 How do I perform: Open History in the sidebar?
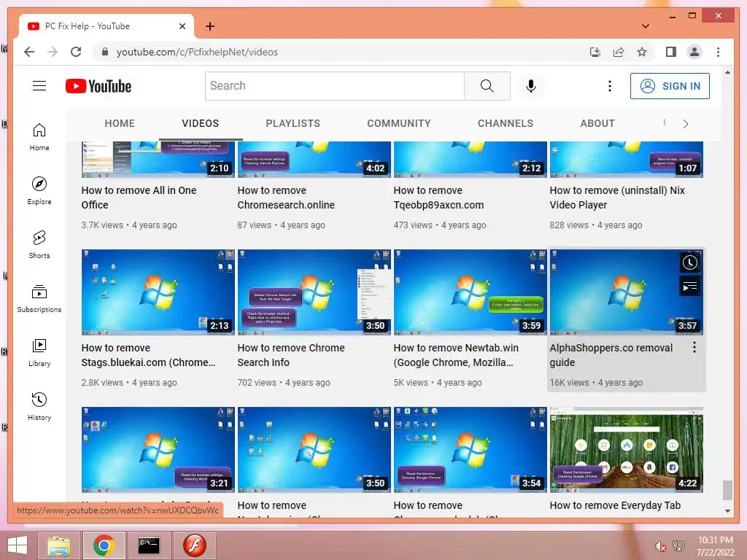click(39, 406)
